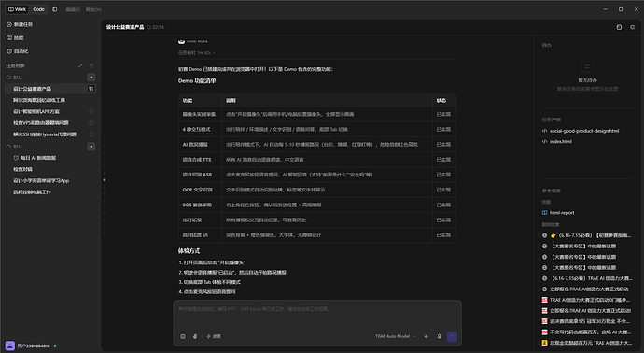Open social-good-product-design.html artifact
644x353 pixels.
pos(584,131)
